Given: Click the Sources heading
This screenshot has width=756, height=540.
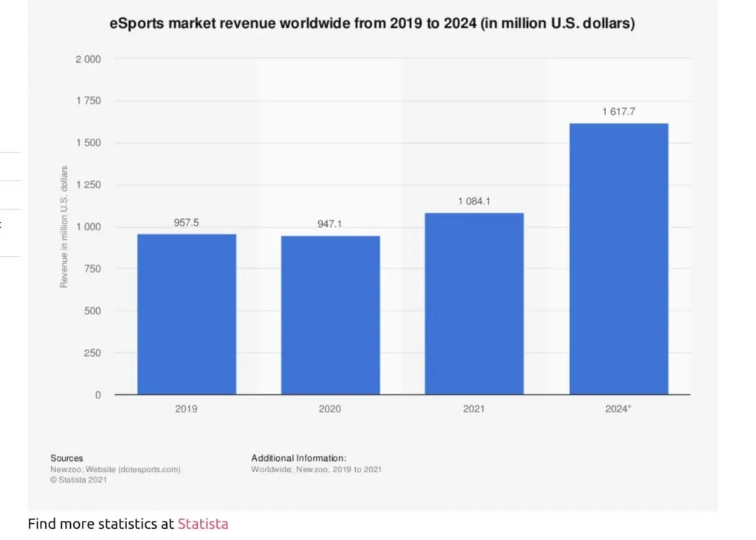Looking at the screenshot, I should 66,458.
